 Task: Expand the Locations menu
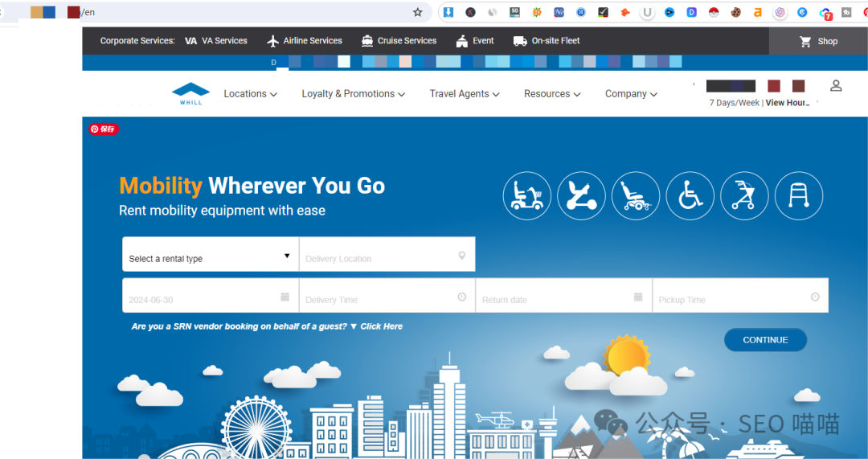tap(250, 94)
